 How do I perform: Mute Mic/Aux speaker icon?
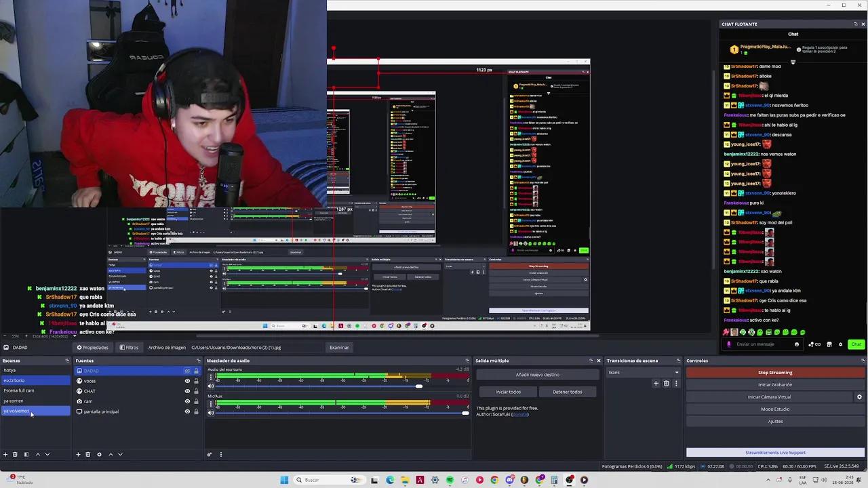coord(211,413)
